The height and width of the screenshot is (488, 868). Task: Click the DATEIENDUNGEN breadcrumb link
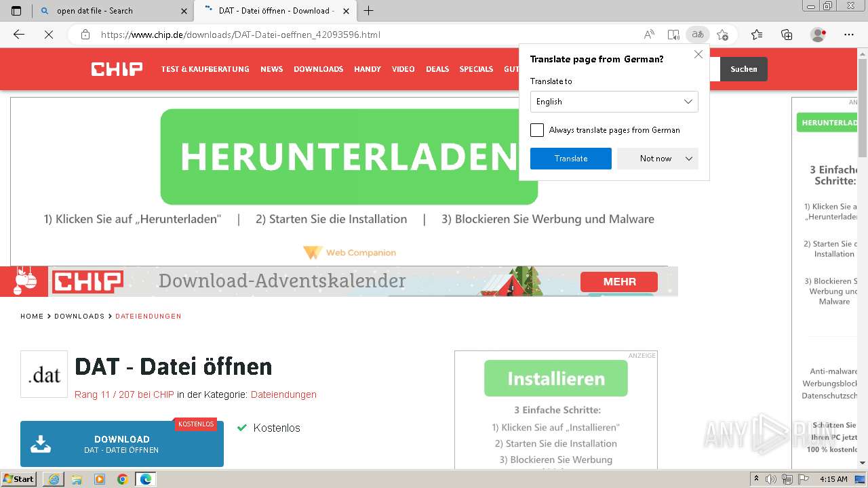coord(149,317)
